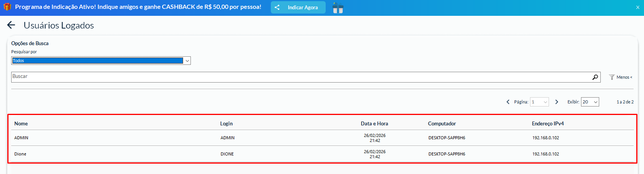Go to next page arrow
Image resolution: width=644 pixels, height=174 pixels.
(x=557, y=102)
